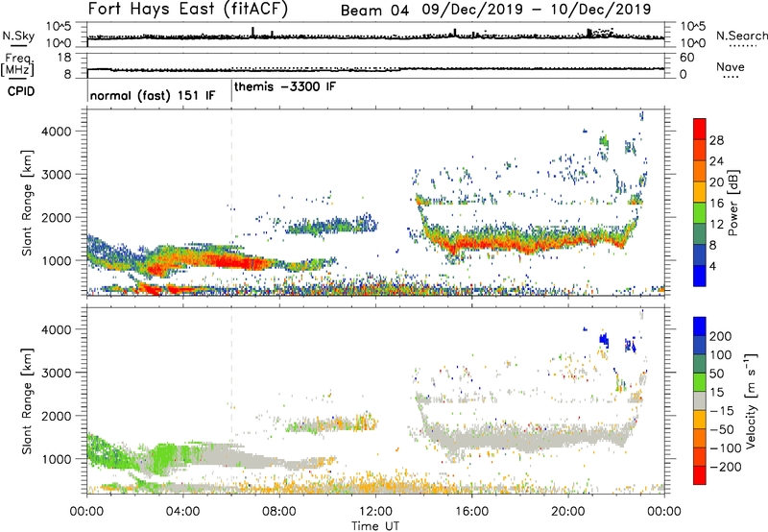Click the 'Time UT' axis title
This screenshot has width=768, height=532.
pyautogui.click(x=375, y=526)
